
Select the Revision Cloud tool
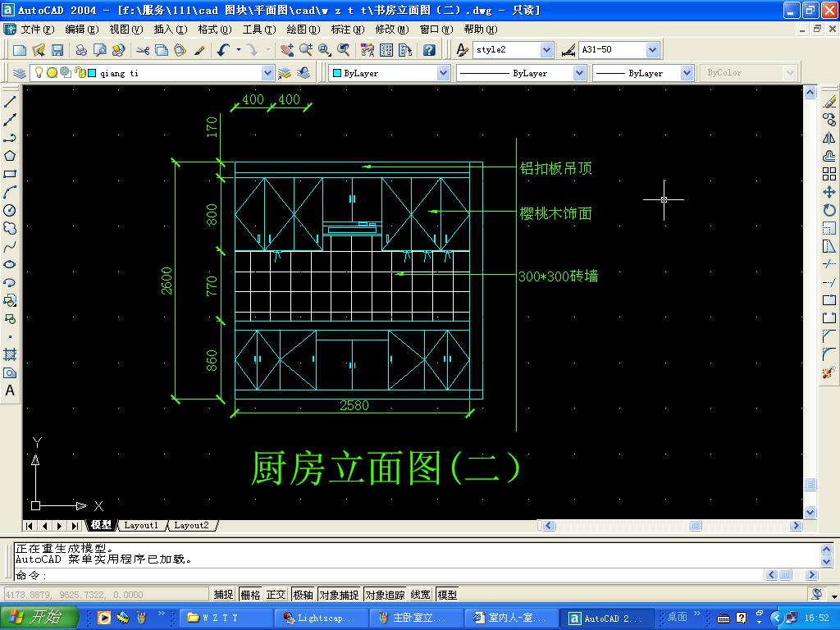click(x=10, y=228)
